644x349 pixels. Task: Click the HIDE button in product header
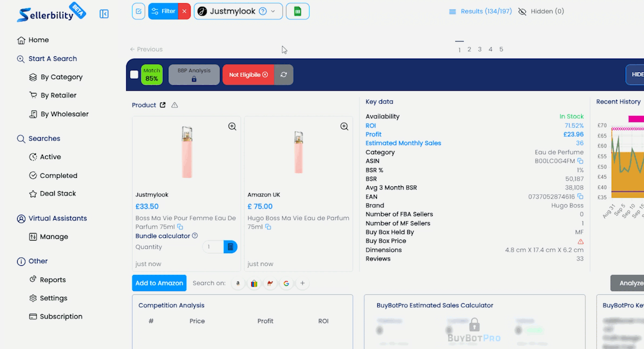pyautogui.click(x=635, y=75)
